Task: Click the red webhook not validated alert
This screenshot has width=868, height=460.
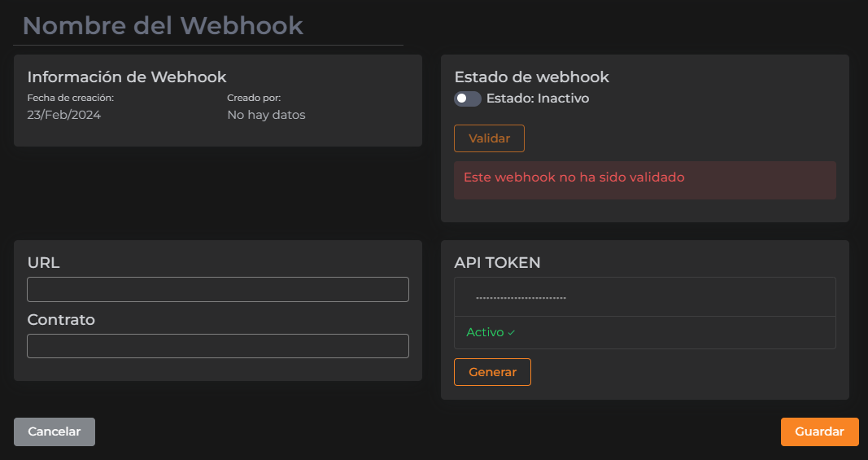Action: [x=644, y=180]
